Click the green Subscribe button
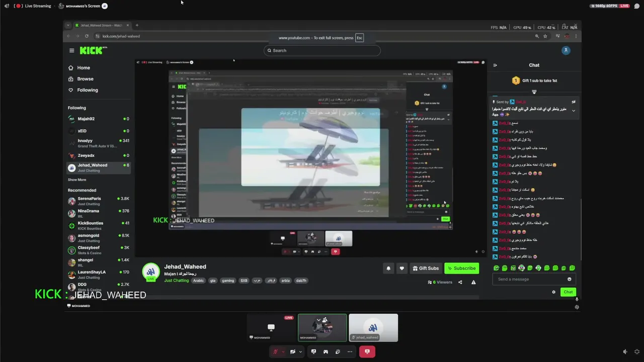 coord(461,268)
